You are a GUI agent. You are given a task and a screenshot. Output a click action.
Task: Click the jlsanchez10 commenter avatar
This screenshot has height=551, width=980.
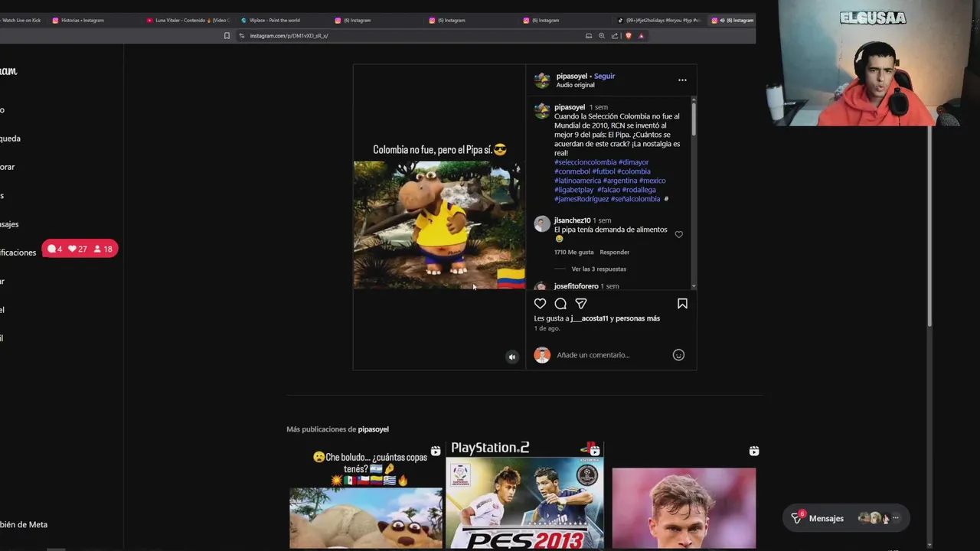click(x=542, y=224)
